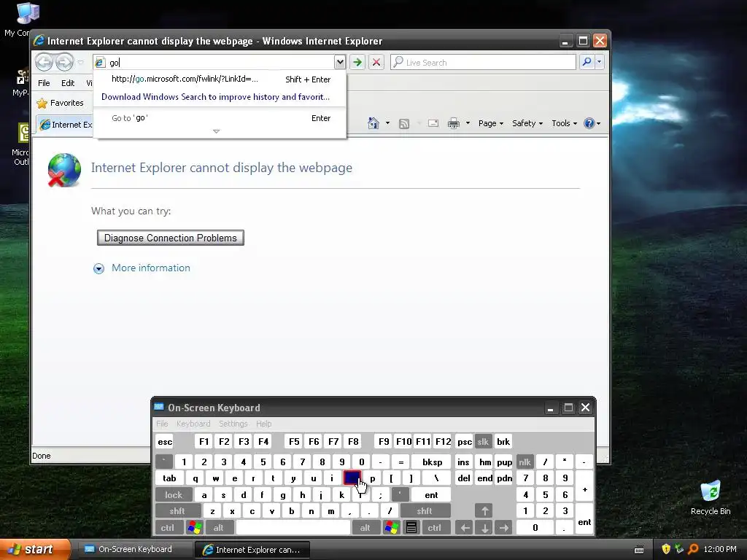Toggle the nlk num lock key
747x560 pixels.
click(525, 462)
